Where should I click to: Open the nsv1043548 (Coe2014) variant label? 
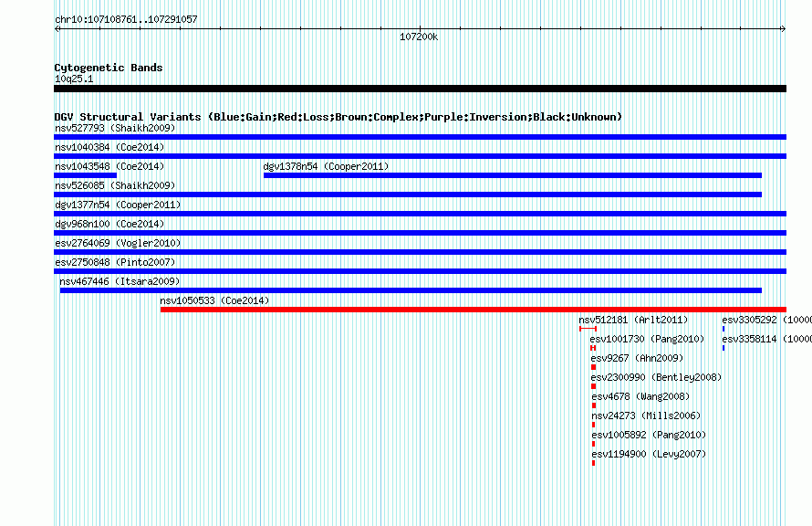(x=109, y=166)
